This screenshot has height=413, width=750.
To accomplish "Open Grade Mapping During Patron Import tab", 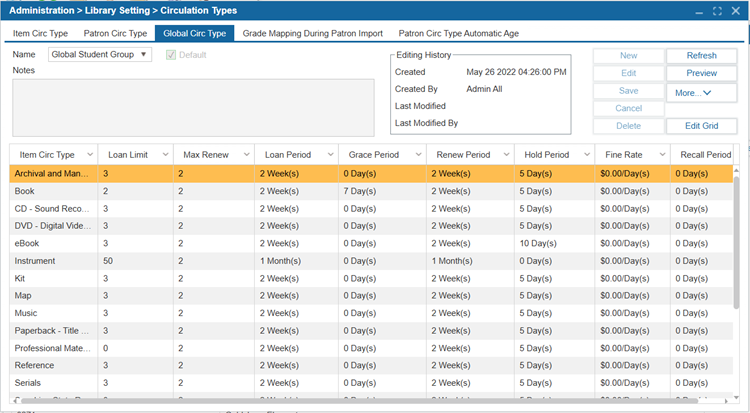I will point(312,33).
